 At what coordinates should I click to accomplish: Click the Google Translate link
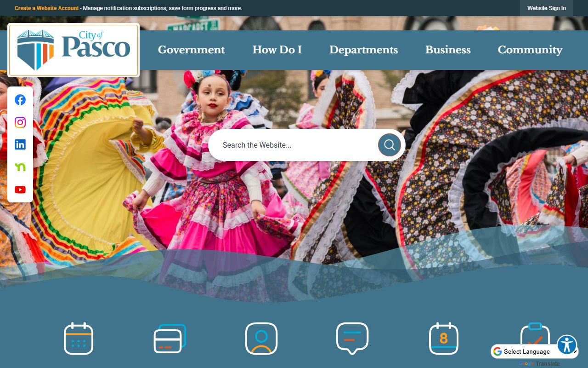click(539, 363)
